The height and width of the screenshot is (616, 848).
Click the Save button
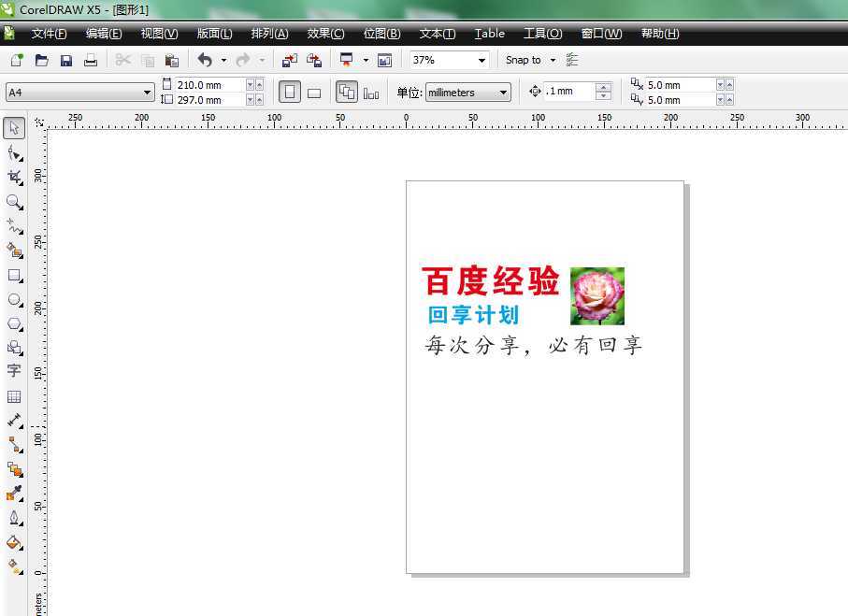(65, 60)
